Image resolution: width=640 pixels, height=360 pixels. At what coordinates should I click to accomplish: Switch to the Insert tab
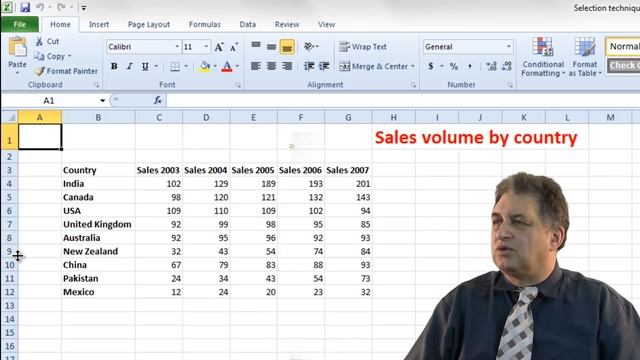tap(99, 24)
